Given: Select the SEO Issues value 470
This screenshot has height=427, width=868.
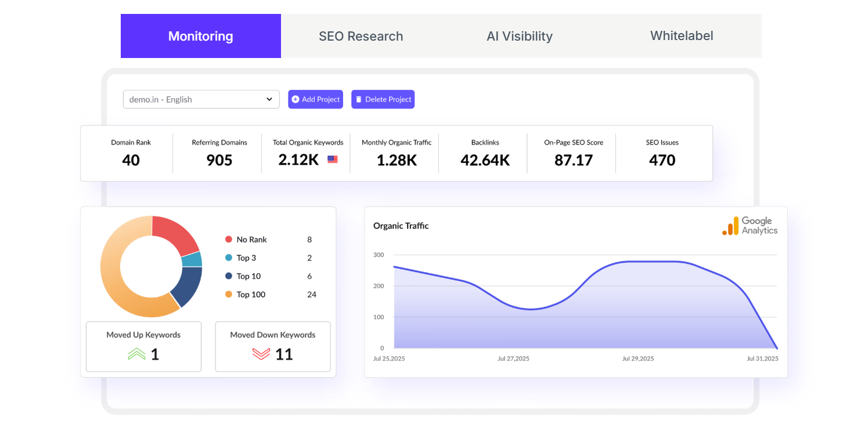Looking at the screenshot, I should click(x=662, y=160).
